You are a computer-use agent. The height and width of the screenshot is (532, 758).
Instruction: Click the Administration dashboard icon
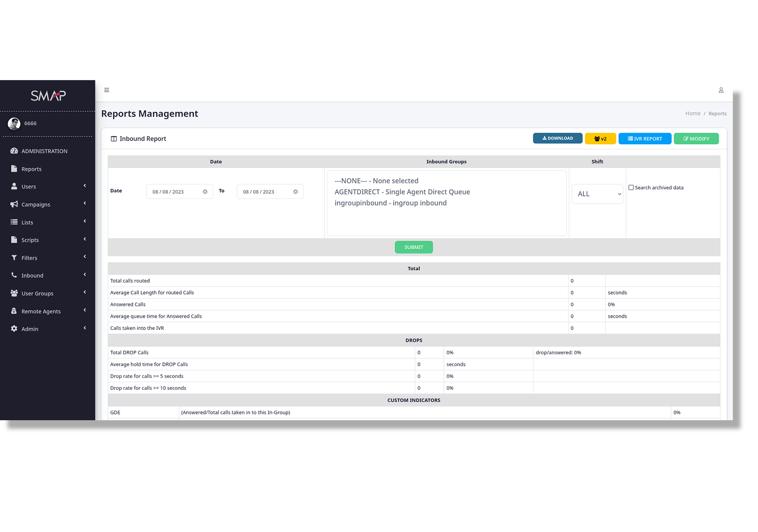click(x=14, y=151)
